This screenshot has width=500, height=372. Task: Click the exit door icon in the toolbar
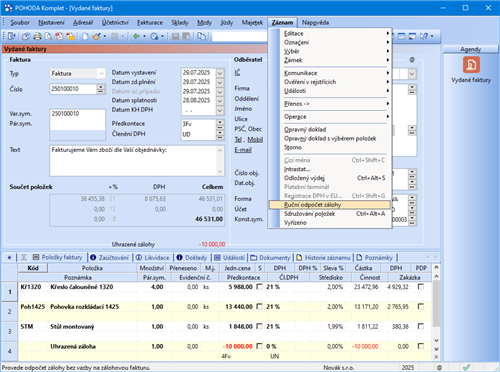coord(12,36)
